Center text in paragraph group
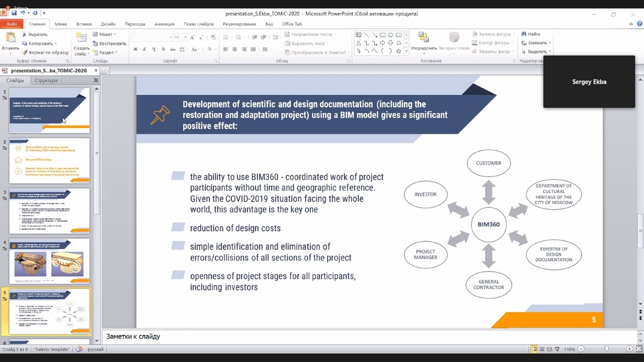644x362 pixels. click(235, 49)
